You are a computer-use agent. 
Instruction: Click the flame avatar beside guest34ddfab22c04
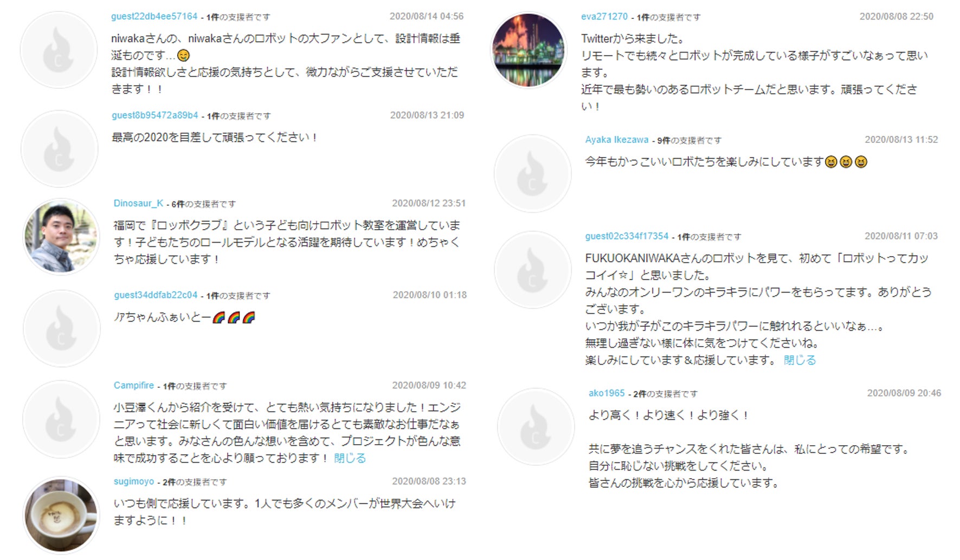point(61,328)
